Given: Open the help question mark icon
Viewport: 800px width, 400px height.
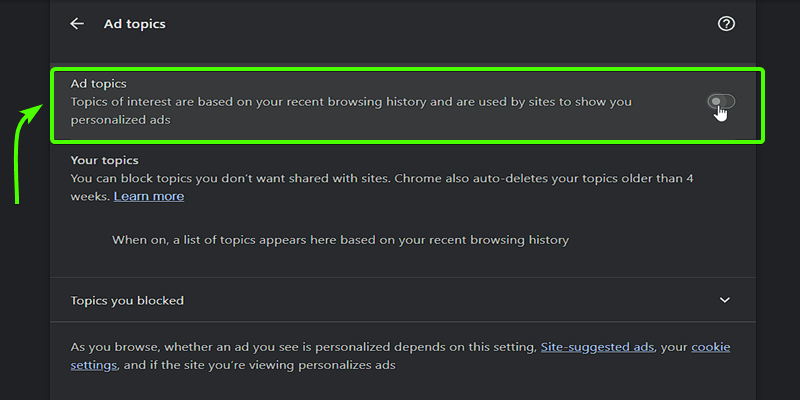Looking at the screenshot, I should tap(727, 24).
